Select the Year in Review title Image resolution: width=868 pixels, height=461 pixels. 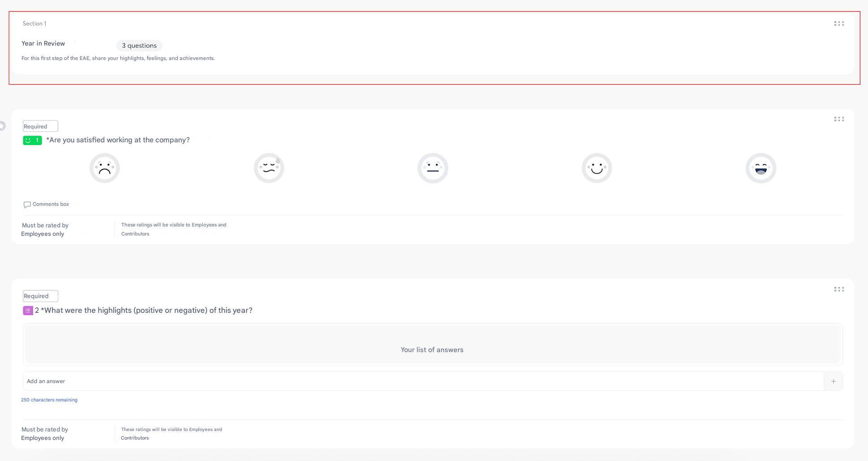pos(43,43)
